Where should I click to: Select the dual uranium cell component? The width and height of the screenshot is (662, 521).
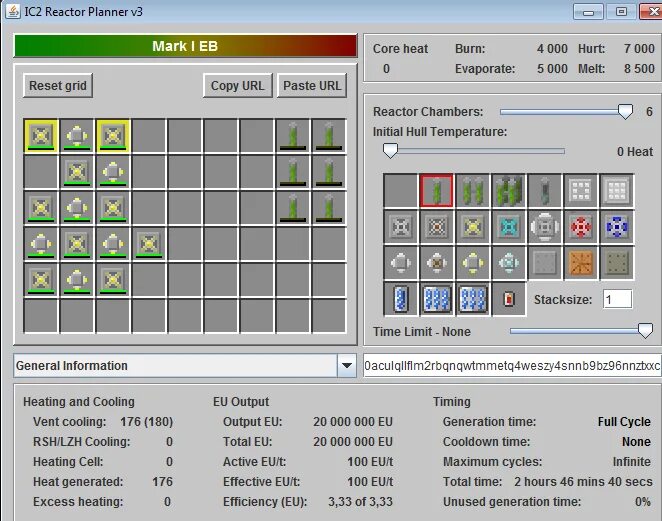[473, 190]
